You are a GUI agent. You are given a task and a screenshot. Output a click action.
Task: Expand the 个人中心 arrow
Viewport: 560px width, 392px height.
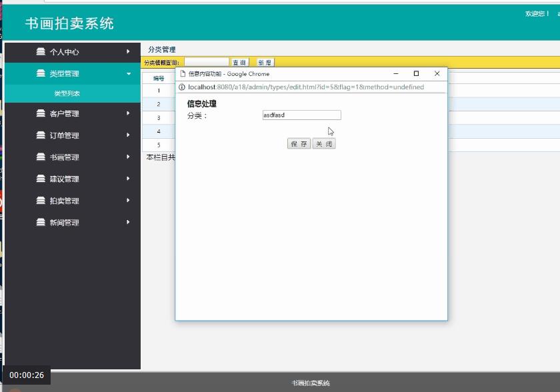(x=128, y=51)
